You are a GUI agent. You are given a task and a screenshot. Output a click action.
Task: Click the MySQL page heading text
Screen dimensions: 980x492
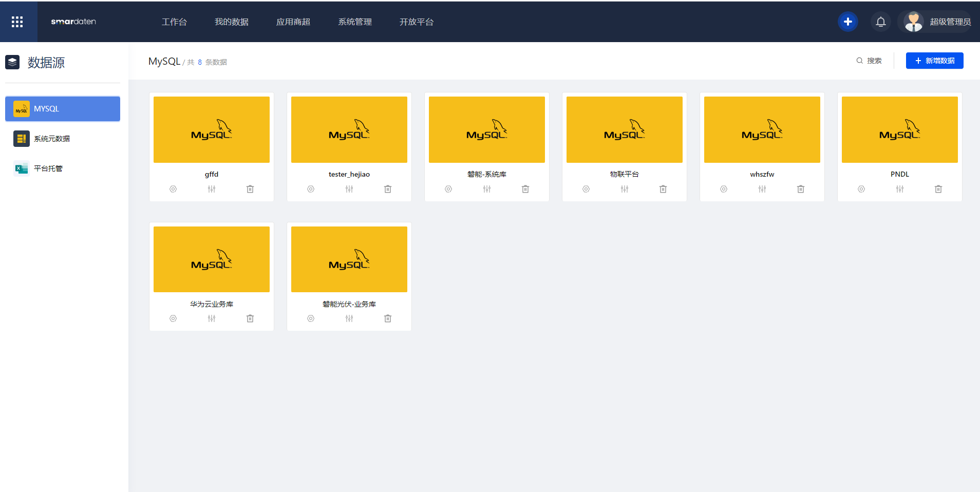164,61
